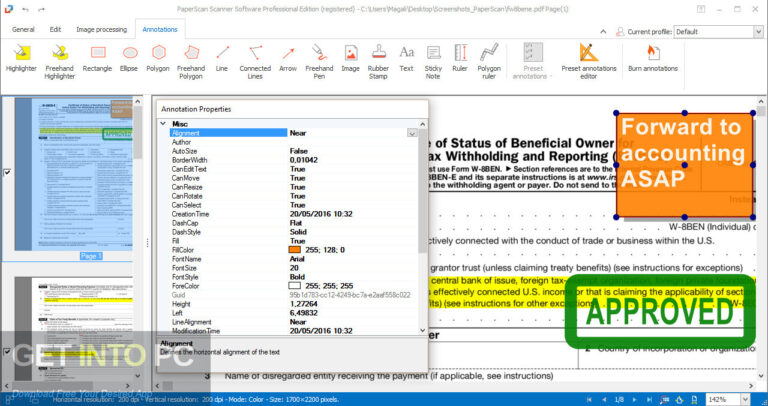Select the FontStyle Bold value
The width and height of the screenshot is (768, 406).
[x=297, y=277]
